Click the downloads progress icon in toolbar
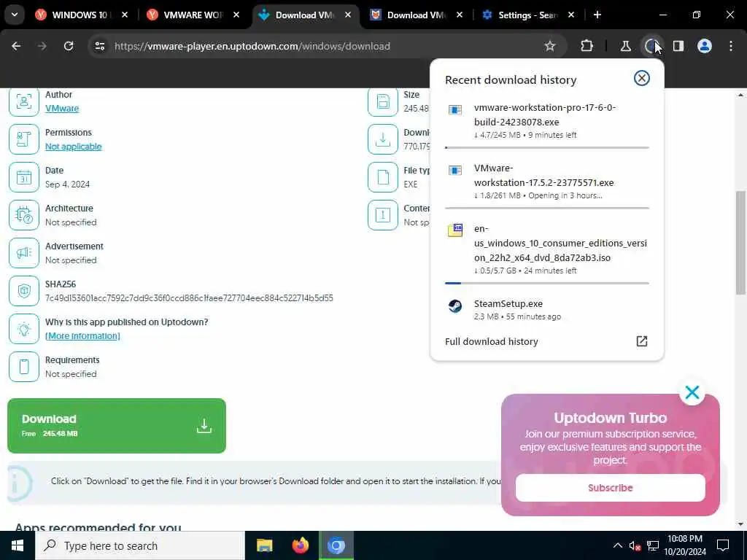Viewport: 747px width, 560px height. (651, 46)
